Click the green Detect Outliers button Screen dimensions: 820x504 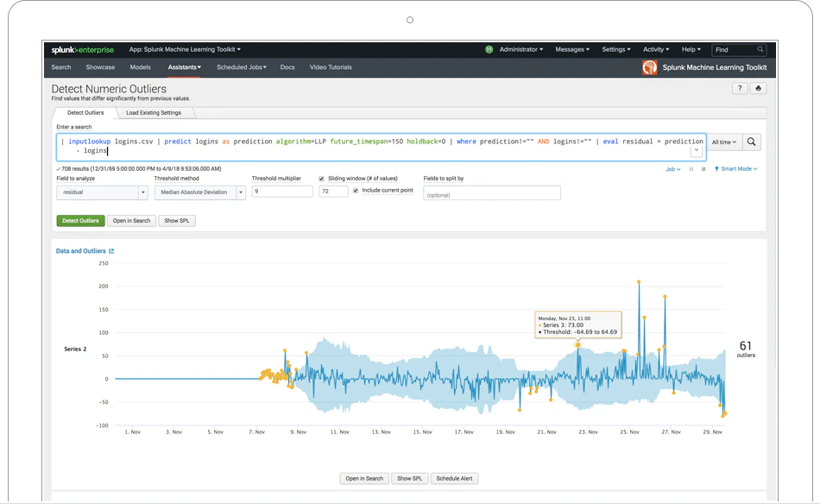click(80, 220)
